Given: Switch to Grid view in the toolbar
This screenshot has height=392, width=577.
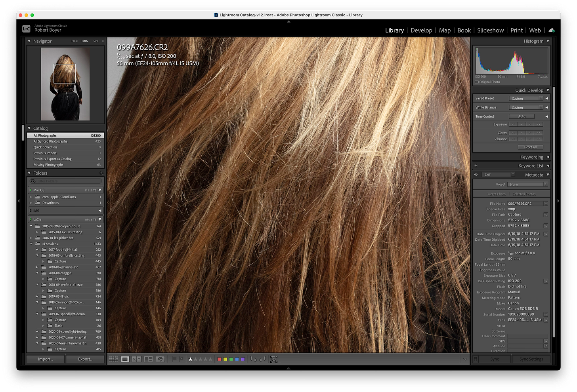Looking at the screenshot, I should [113, 359].
